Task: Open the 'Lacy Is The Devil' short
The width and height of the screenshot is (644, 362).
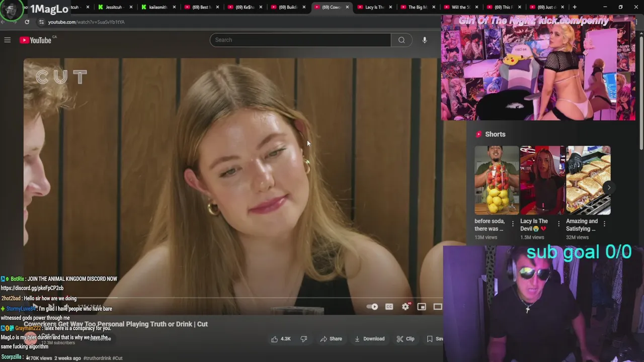Action: [x=542, y=180]
